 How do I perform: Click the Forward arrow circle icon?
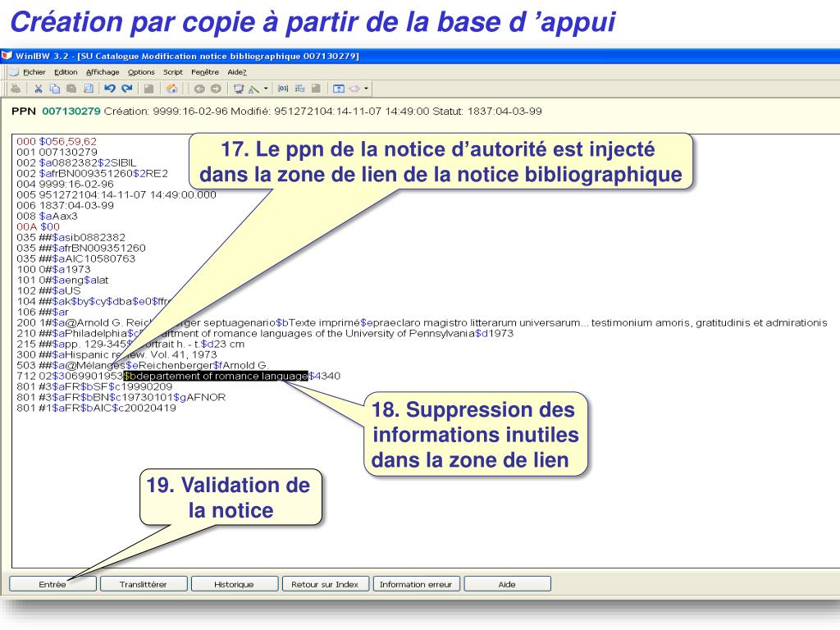(x=216, y=89)
